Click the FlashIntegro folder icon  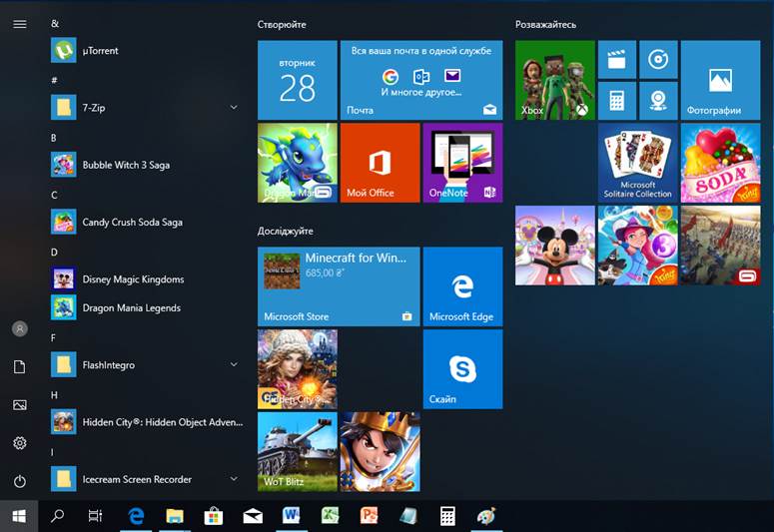pos(64,364)
